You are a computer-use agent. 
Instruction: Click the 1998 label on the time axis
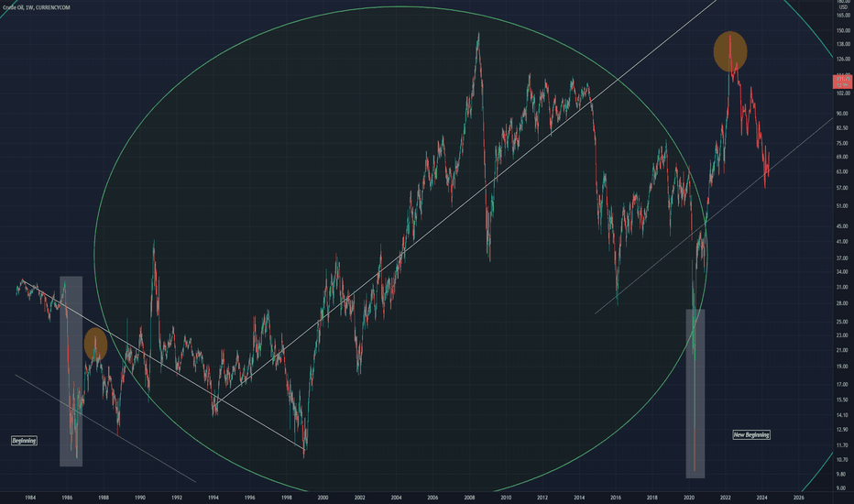click(287, 498)
